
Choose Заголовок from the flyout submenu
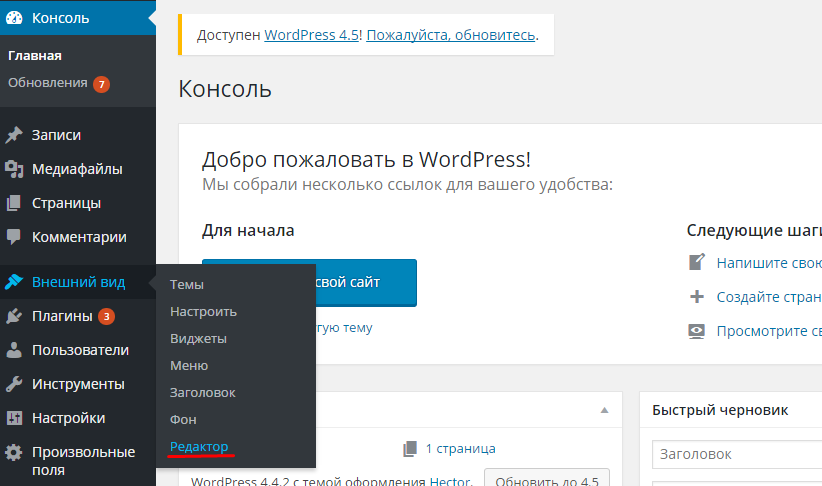click(202, 393)
